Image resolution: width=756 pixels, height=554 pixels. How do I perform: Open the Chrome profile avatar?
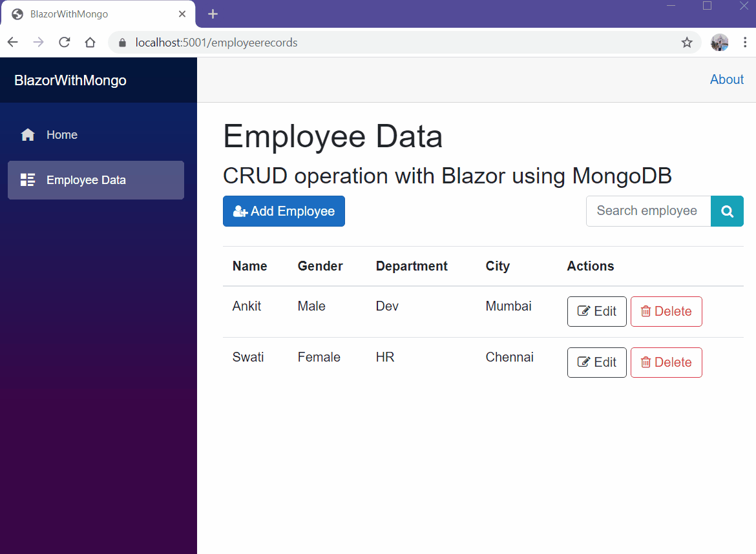point(719,43)
